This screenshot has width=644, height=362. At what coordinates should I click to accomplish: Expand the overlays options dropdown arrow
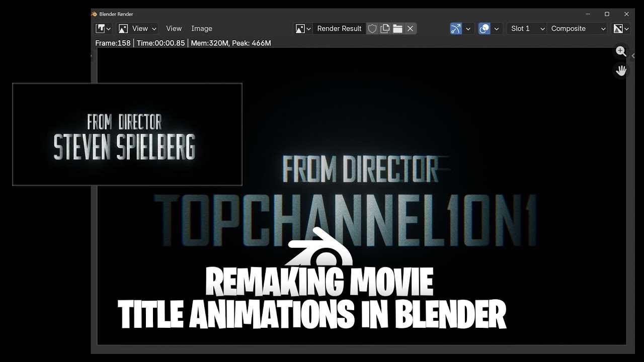[497, 29]
